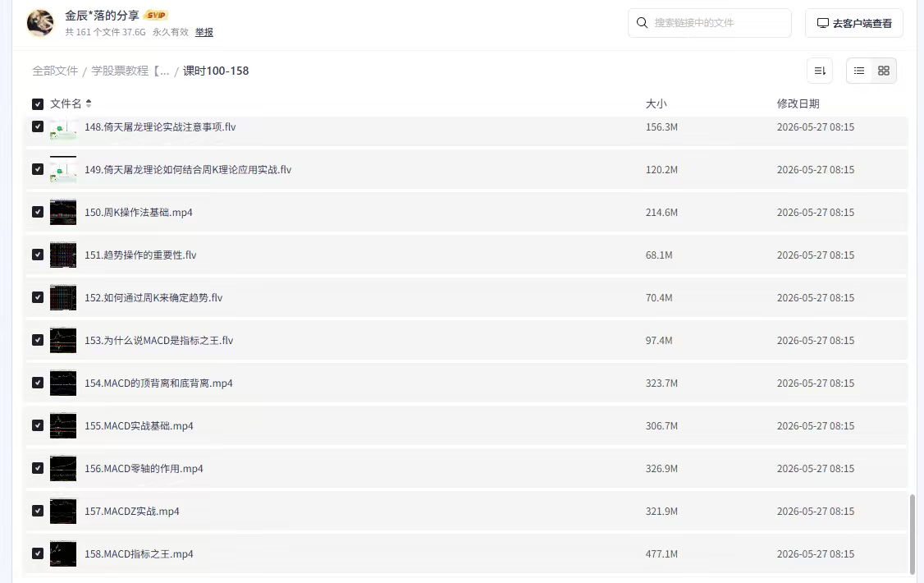
Task: Switch to grid view icon
Action: click(x=883, y=71)
